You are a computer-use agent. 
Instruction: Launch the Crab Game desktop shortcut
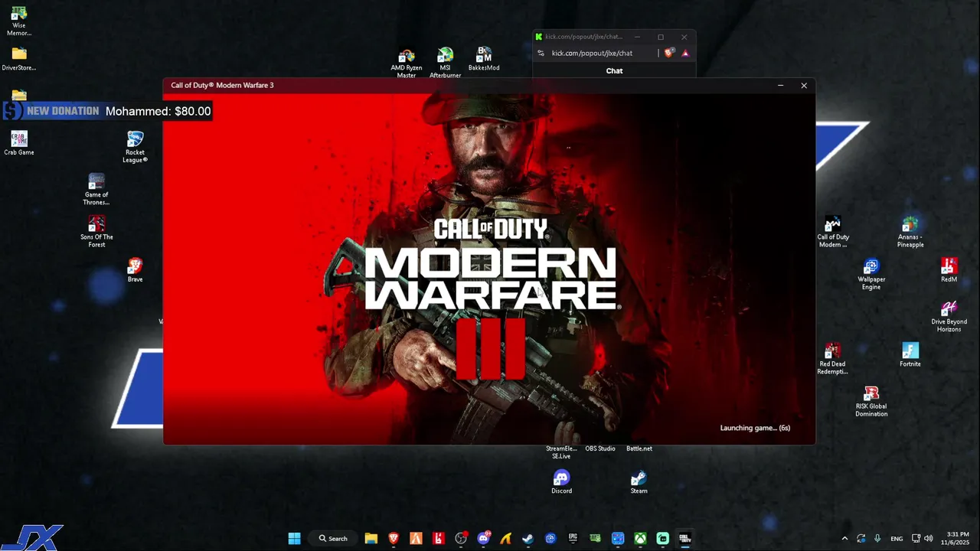[19, 143]
